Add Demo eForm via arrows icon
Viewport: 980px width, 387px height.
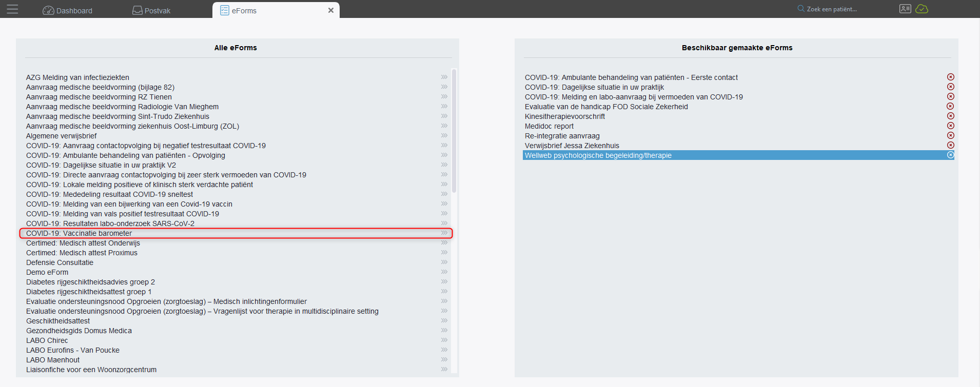(444, 272)
